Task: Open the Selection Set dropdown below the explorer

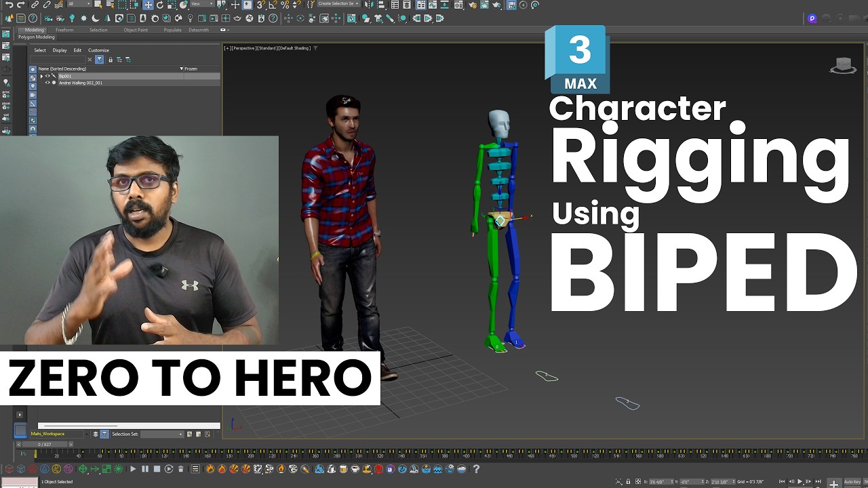Action: (162, 434)
